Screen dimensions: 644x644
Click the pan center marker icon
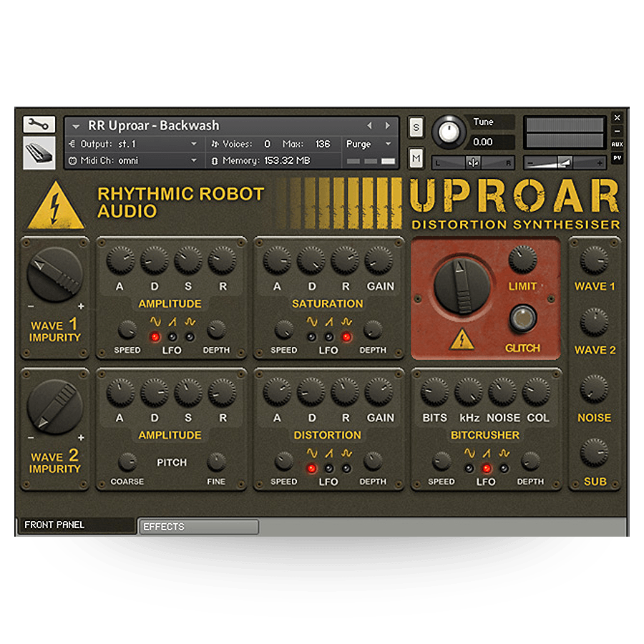(x=473, y=163)
